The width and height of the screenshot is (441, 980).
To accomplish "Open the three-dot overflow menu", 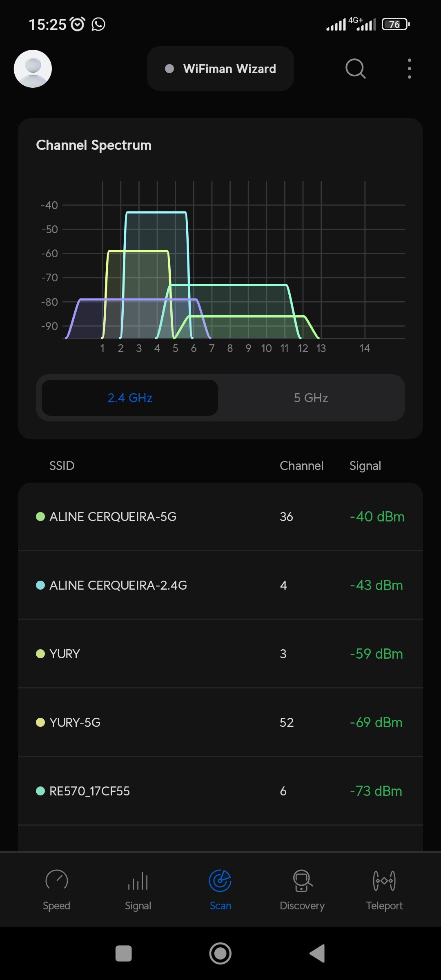I will [x=409, y=69].
